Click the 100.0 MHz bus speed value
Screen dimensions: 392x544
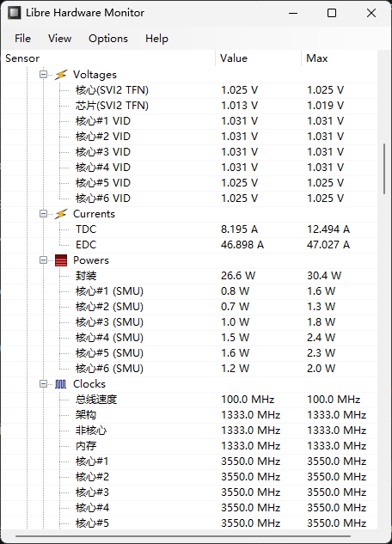tap(248, 400)
